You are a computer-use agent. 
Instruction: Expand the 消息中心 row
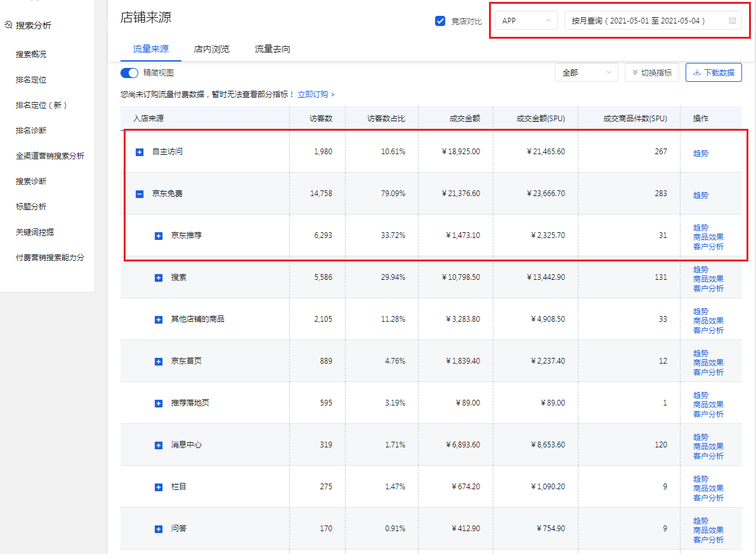(x=158, y=445)
